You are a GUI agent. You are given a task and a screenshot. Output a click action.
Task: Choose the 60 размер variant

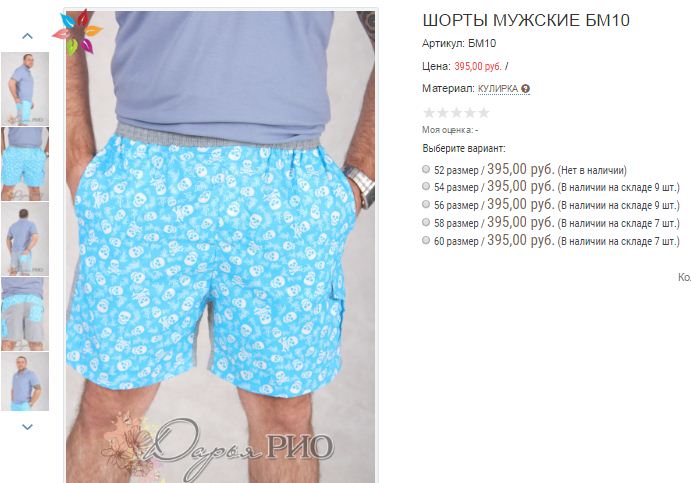pos(426,241)
